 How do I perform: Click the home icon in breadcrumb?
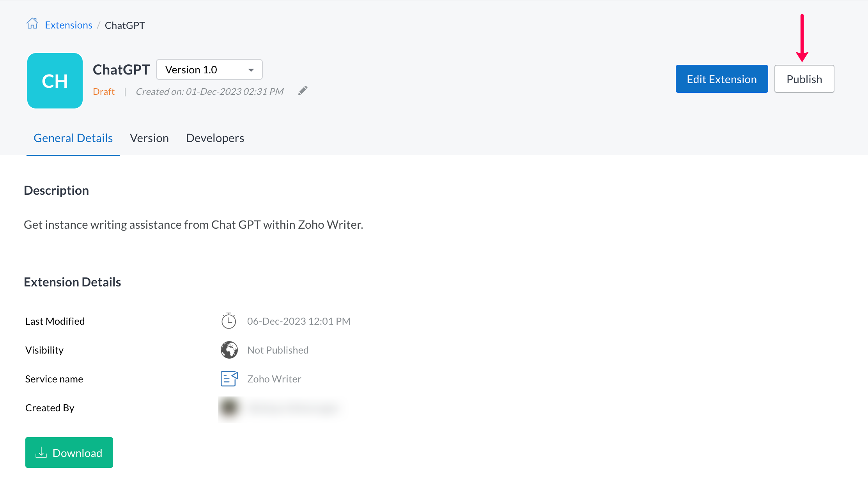click(x=32, y=24)
